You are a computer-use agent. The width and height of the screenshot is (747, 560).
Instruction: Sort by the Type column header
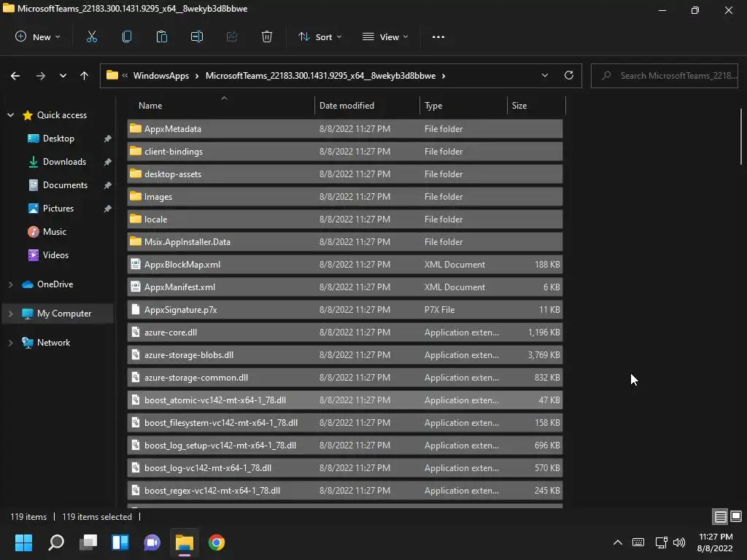pyautogui.click(x=463, y=105)
